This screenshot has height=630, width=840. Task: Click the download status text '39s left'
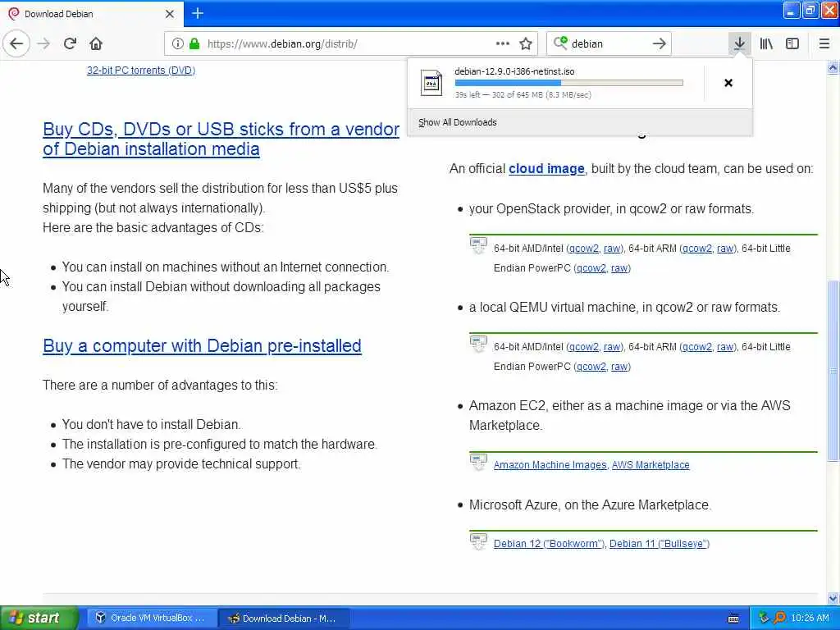(468, 95)
